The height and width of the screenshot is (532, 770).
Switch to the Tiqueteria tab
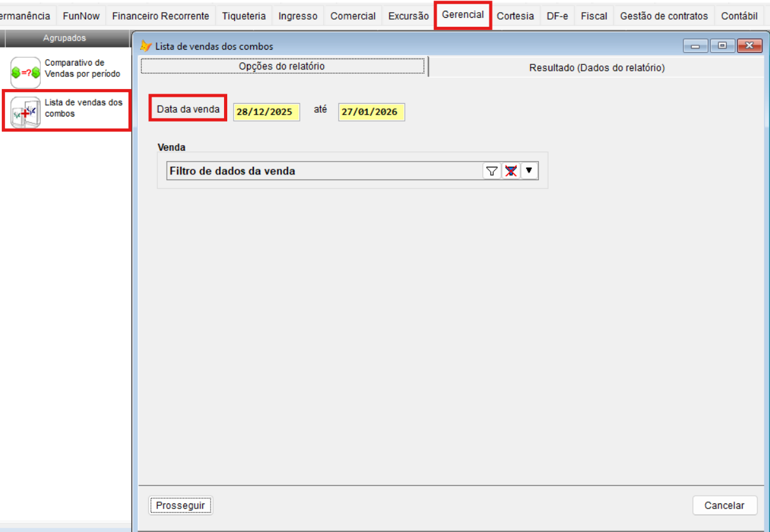pyautogui.click(x=244, y=16)
